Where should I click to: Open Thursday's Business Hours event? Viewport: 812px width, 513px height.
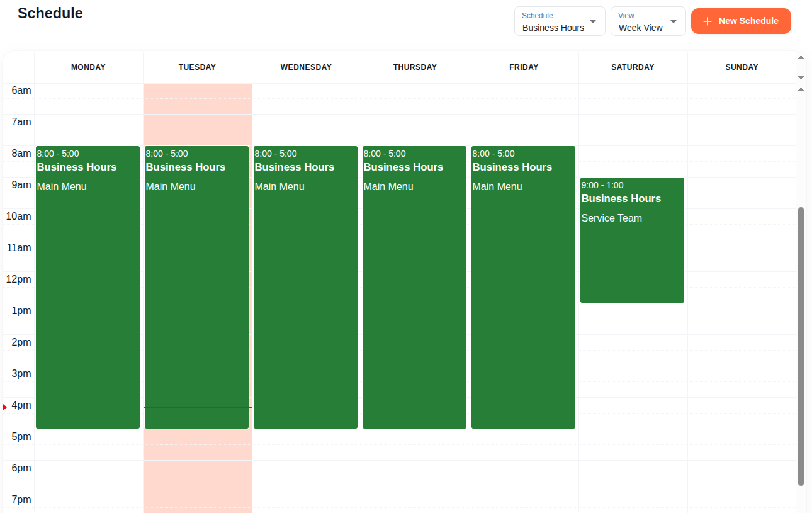tap(414, 287)
